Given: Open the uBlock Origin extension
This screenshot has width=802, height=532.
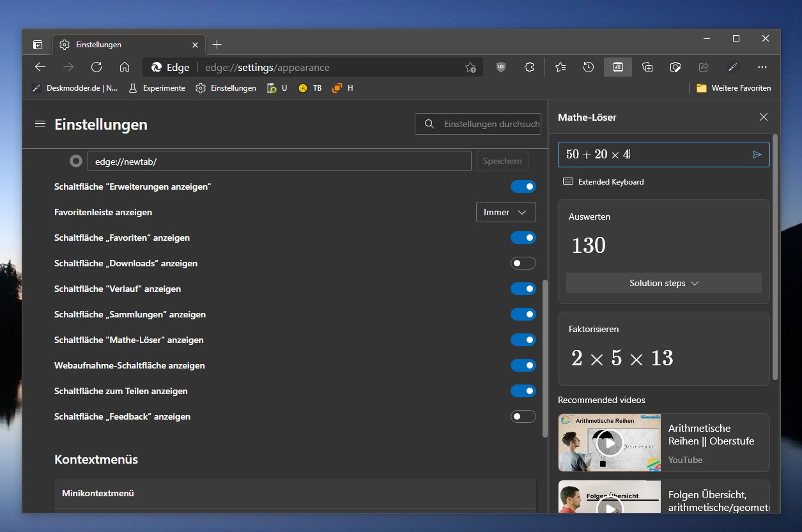Looking at the screenshot, I should point(501,67).
